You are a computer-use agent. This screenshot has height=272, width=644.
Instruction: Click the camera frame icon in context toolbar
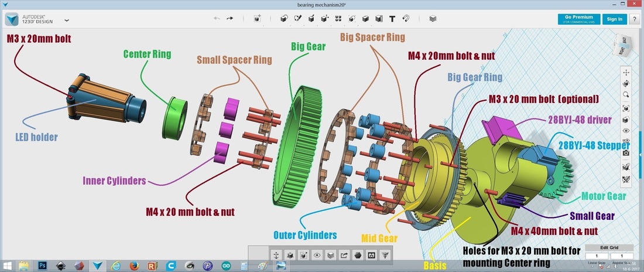[x=372, y=255]
